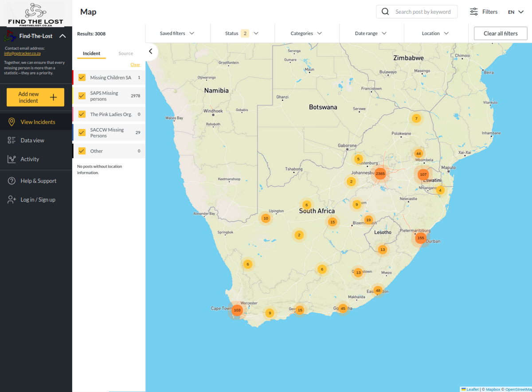
Task: Switch to the Source tab
Action: (125, 54)
